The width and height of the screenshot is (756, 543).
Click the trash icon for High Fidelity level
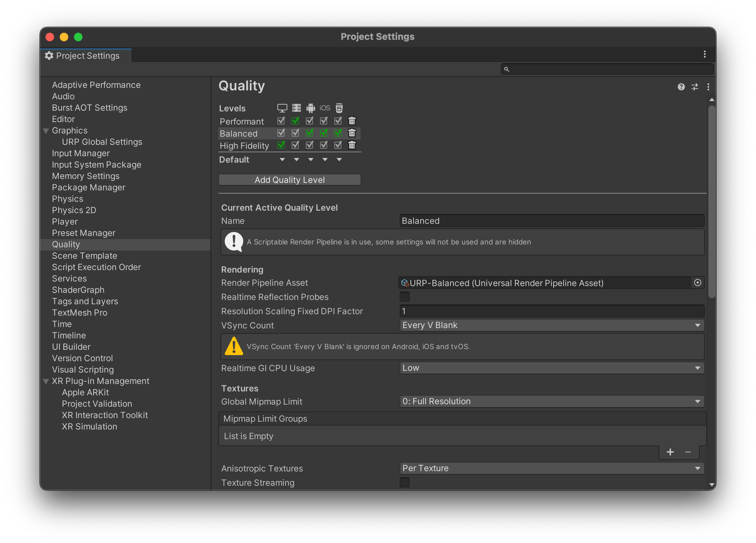[352, 145]
